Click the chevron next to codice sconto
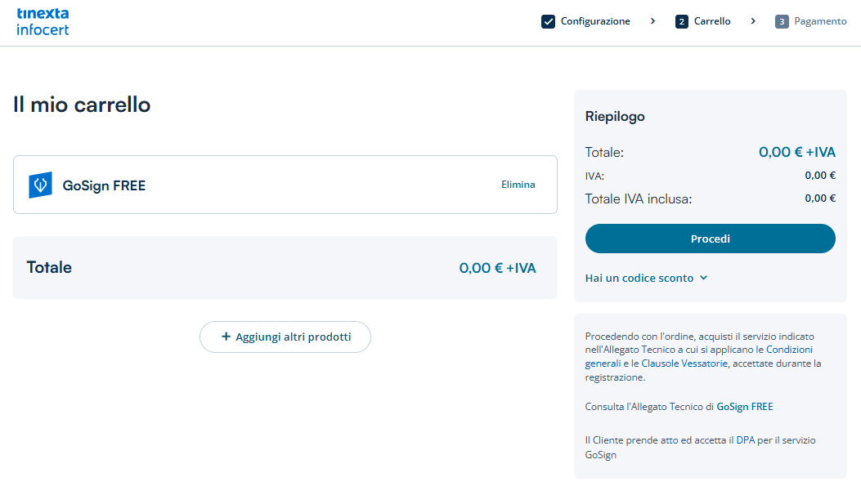The image size is (861, 504). pos(704,278)
